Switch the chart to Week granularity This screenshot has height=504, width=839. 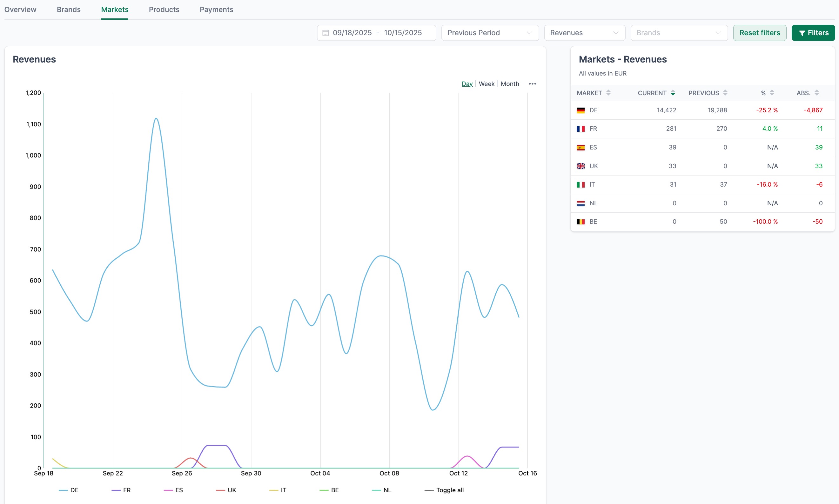(487, 83)
